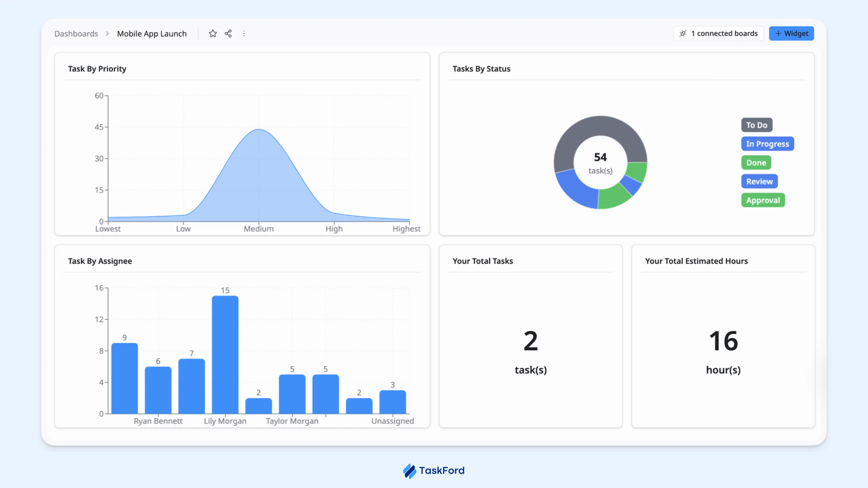Viewport: 868px width, 488px height.
Task: Click the Unassigned bar with value 3
Action: tap(392, 402)
